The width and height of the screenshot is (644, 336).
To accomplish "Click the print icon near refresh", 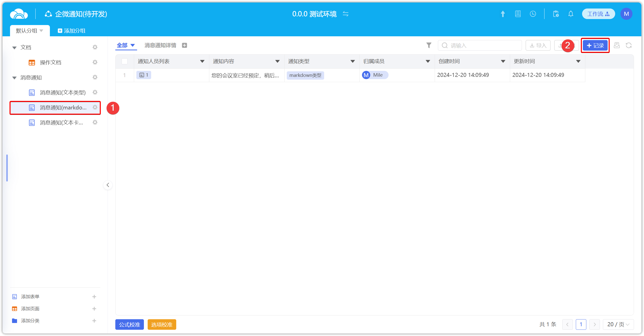I will coord(617,45).
